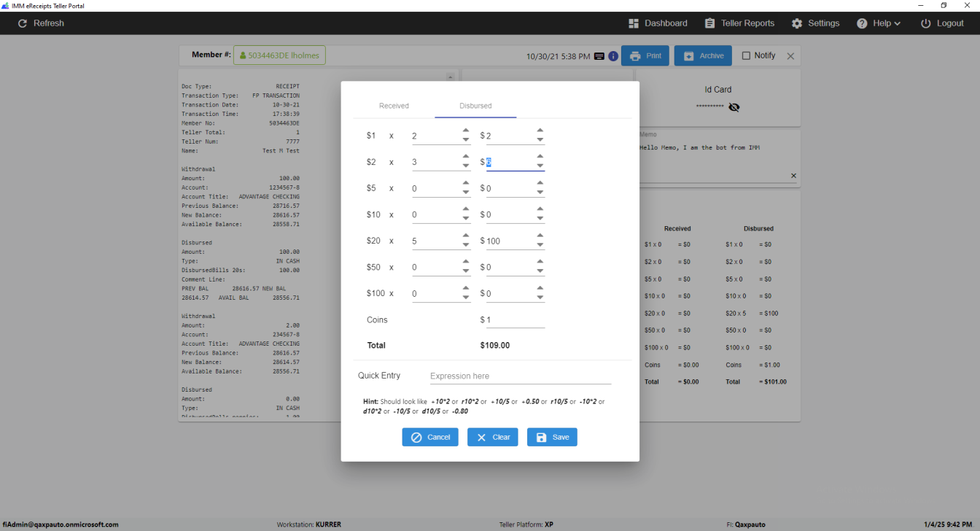Increase the $1 bill count

click(x=466, y=131)
